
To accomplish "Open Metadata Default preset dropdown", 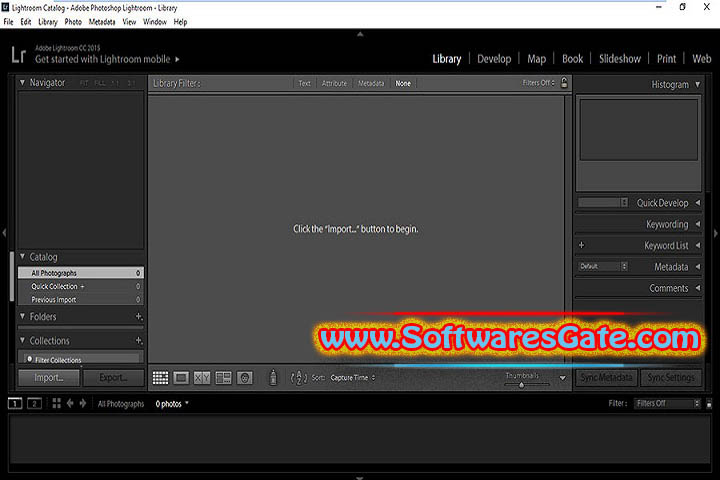I will tap(603, 266).
